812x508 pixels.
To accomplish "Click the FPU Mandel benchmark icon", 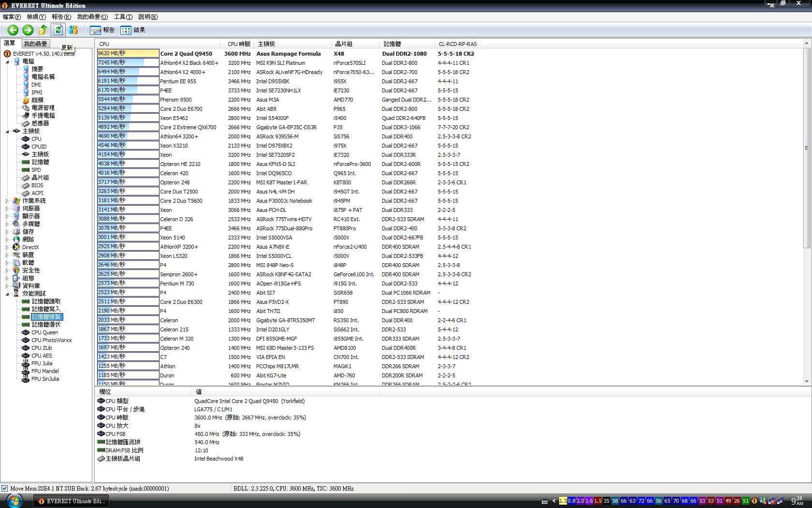I will pos(26,371).
